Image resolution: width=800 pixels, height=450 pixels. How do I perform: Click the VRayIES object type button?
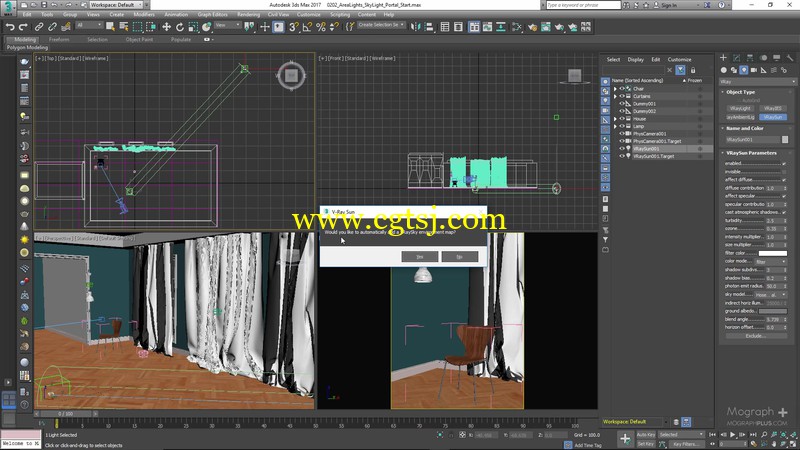(773, 109)
